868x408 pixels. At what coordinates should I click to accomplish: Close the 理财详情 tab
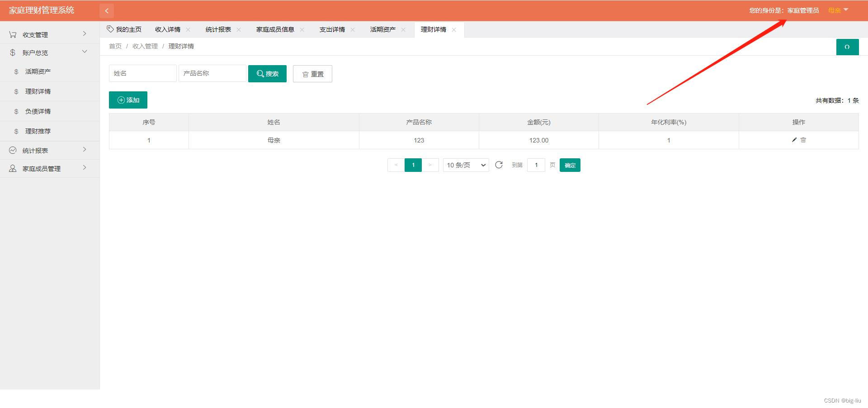pos(454,30)
